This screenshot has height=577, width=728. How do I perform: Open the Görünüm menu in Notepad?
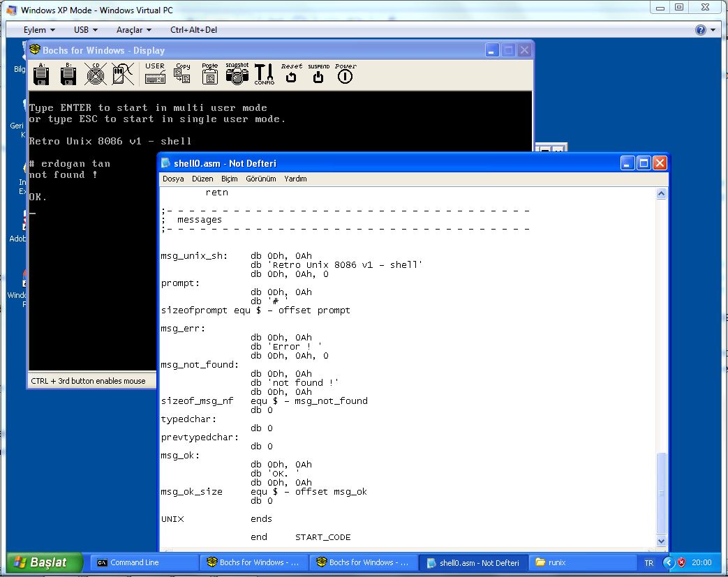[x=261, y=179]
